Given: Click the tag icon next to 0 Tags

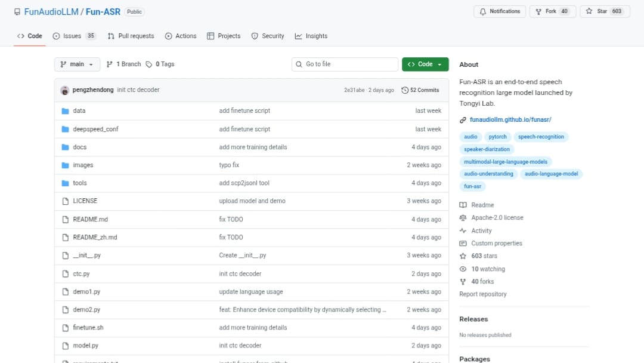Looking at the screenshot, I should pos(149,64).
